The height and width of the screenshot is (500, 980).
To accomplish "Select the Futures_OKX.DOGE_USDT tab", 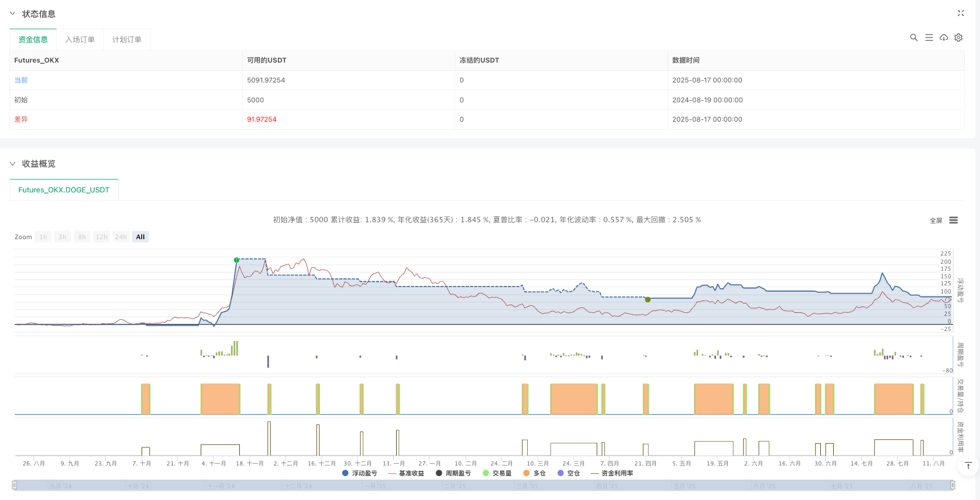I will tap(64, 190).
